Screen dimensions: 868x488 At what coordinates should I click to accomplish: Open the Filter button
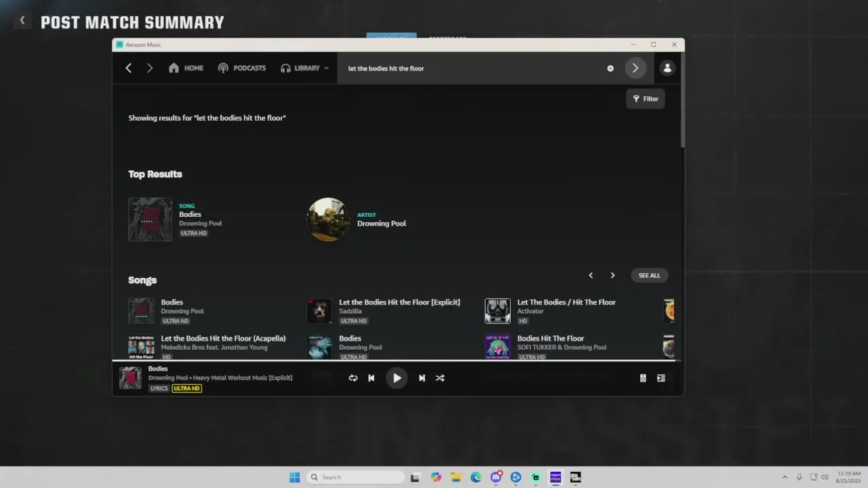[646, 99]
